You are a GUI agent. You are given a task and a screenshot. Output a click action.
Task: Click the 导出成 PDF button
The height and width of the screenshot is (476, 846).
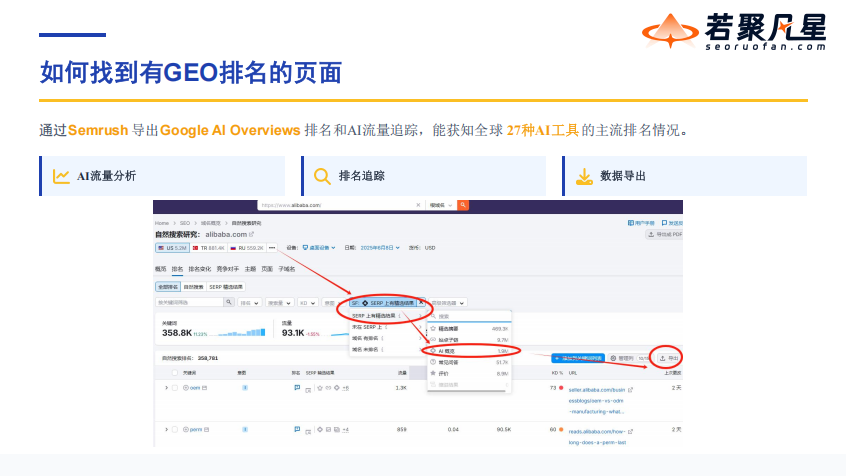665,234
